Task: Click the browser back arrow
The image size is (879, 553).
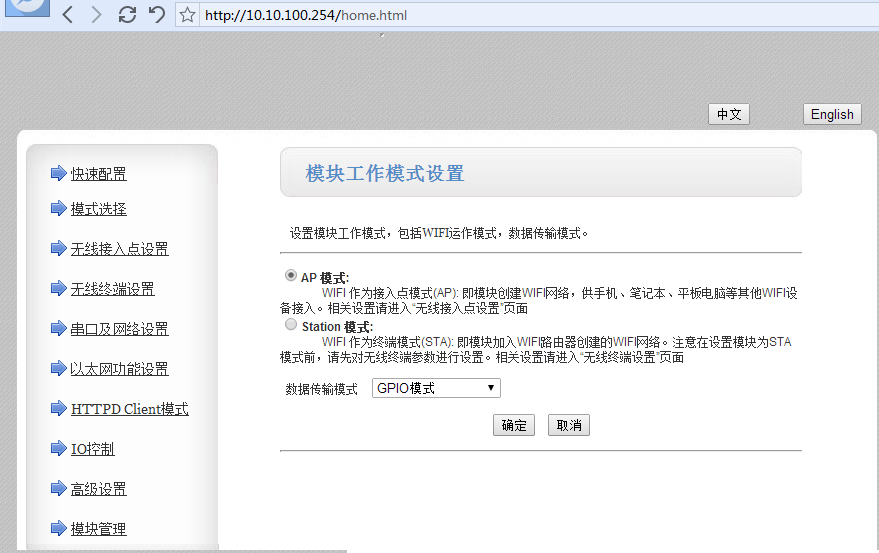Action: (x=68, y=15)
